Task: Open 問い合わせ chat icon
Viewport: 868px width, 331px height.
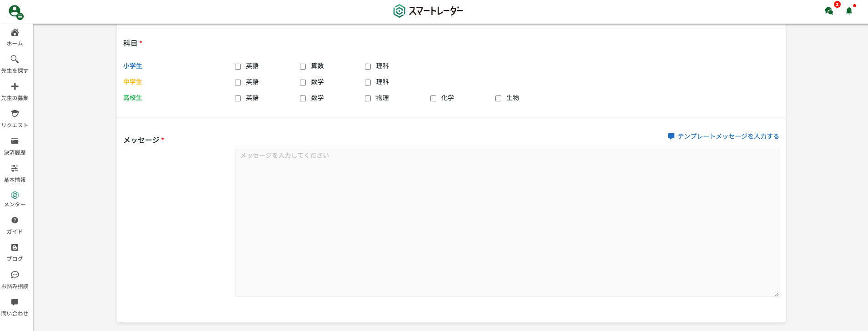Action: [15, 302]
